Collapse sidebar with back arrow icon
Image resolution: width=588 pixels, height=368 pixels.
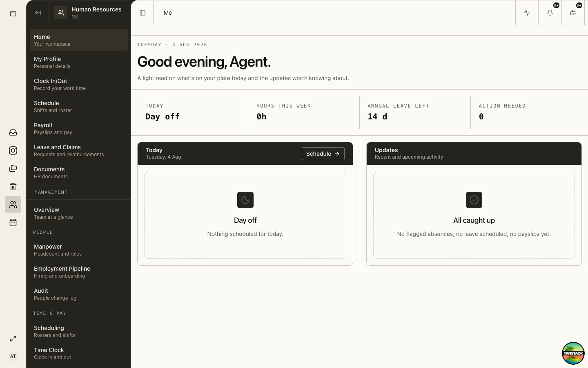pos(38,13)
